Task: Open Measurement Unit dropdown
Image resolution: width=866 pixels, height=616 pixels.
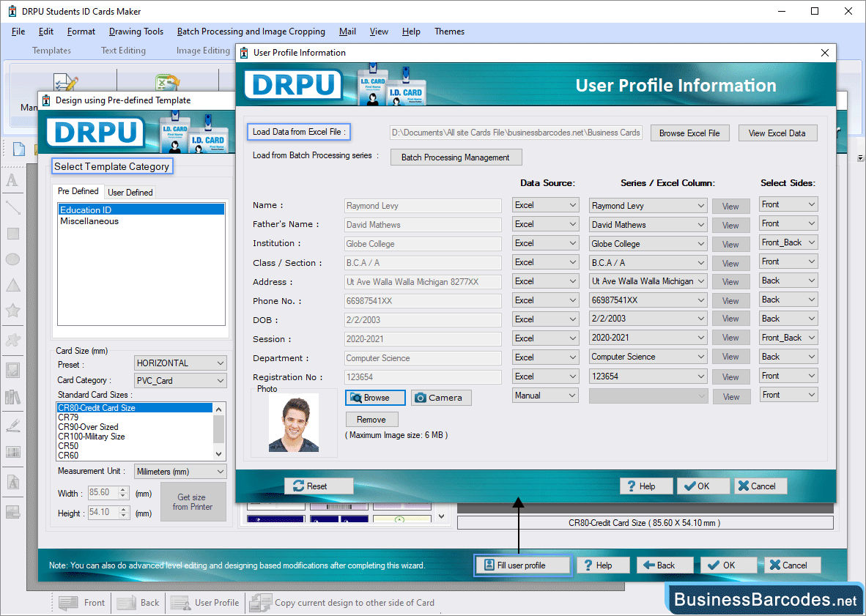Action: (x=180, y=472)
